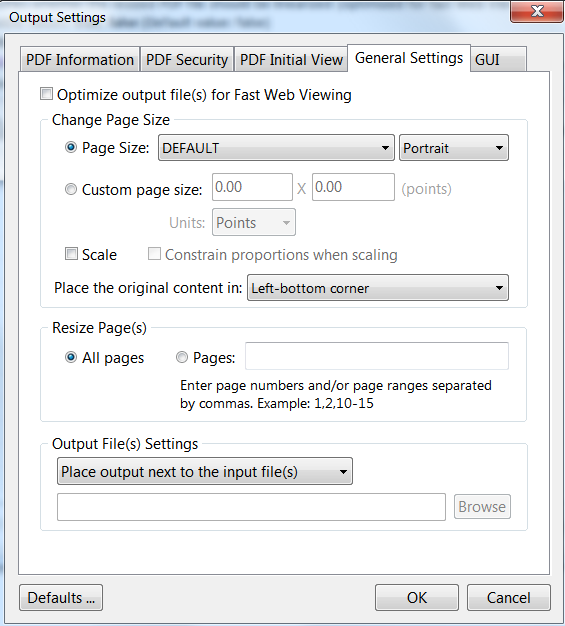The height and width of the screenshot is (626, 565).
Task: Choose the Pages radio option
Action: tap(182, 357)
